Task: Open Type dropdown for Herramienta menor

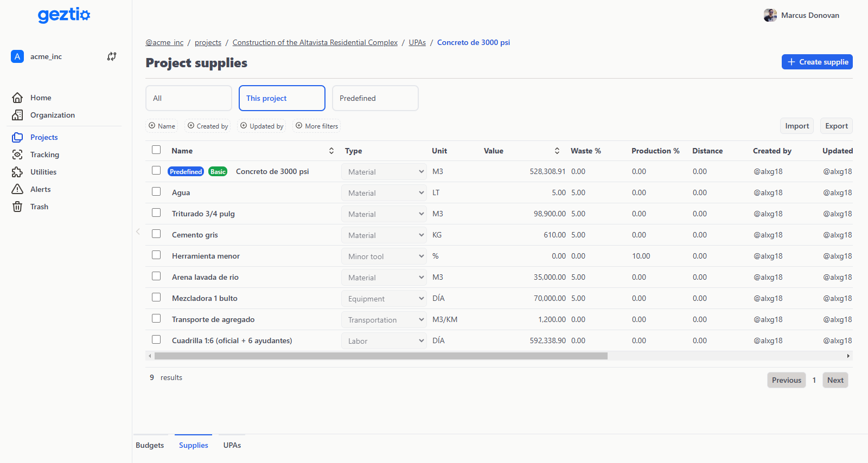Action: coord(384,256)
